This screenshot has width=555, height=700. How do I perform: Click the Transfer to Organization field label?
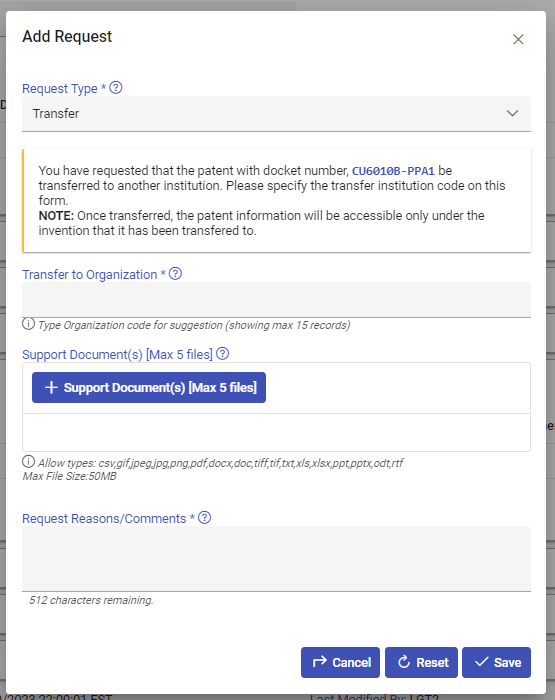point(89,275)
